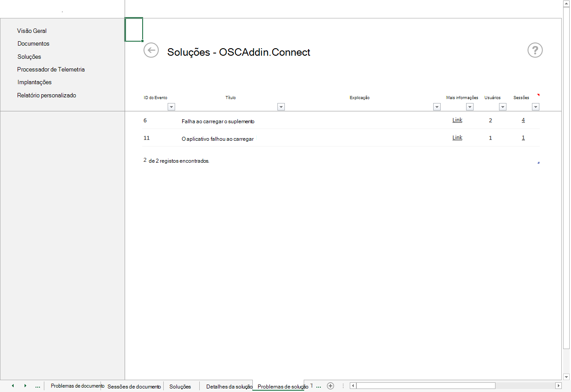Image resolution: width=571 pixels, height=392 pixels.
Task: Show more sheets ellipsis after Problemas de solução
Action: [x=319, y=386]
